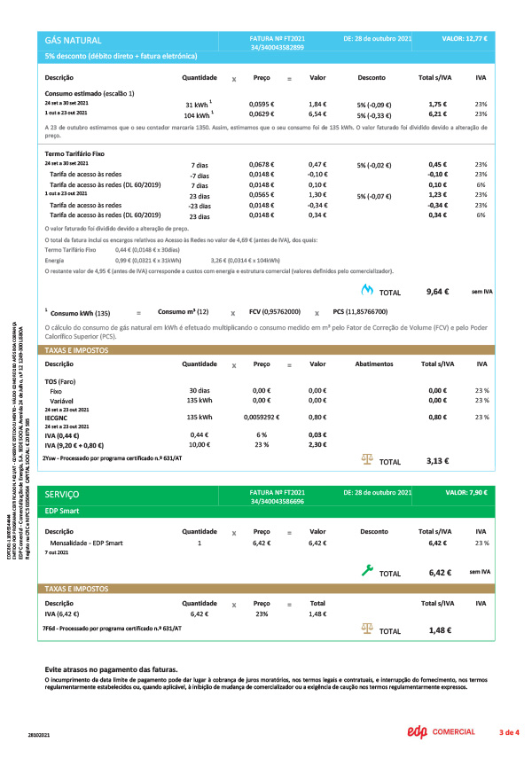Click discount '5% (-0,09 €)'
Screen dimensions: 532x774
pos(373,106)
